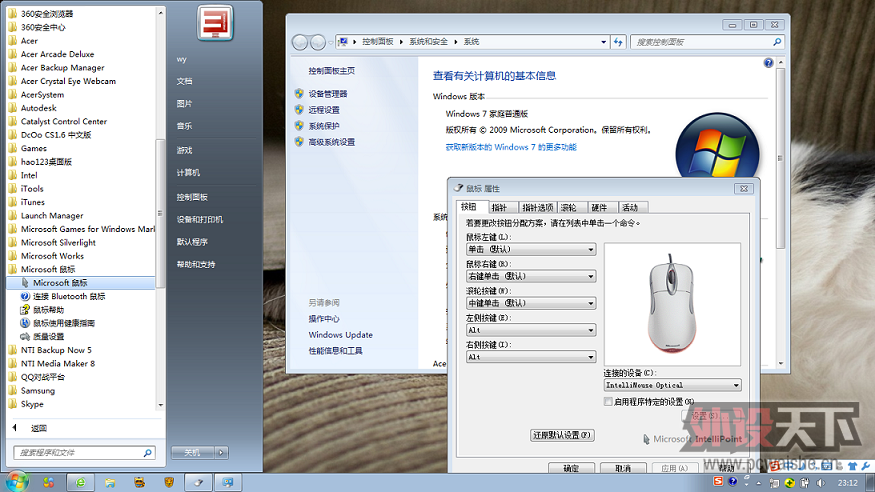Open connected device IntelliMouse Optical dropdown
This screenshot has width=875, height=492.
672,385
